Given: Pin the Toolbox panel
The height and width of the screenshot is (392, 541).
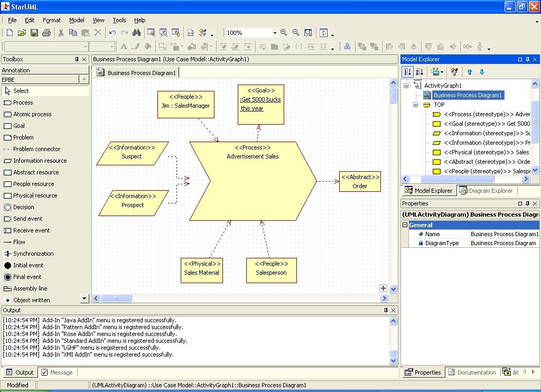Looking at the screenshot, I should (77, 59).
